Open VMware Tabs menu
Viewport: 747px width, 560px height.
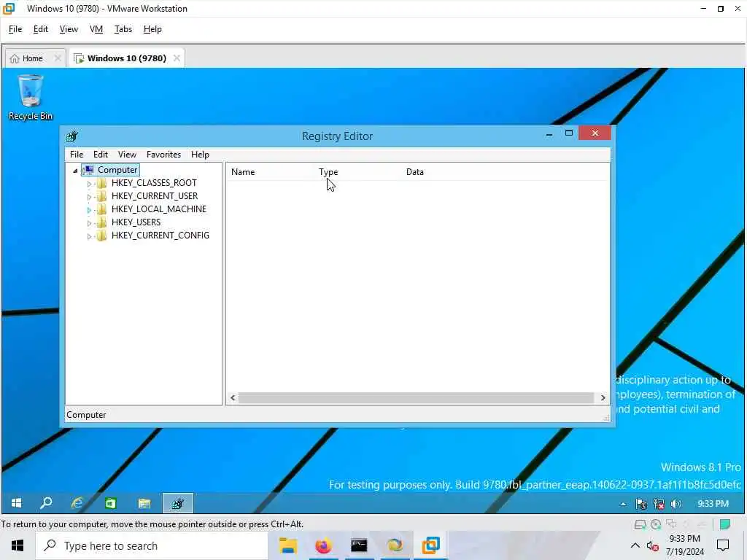click(123, 29)
